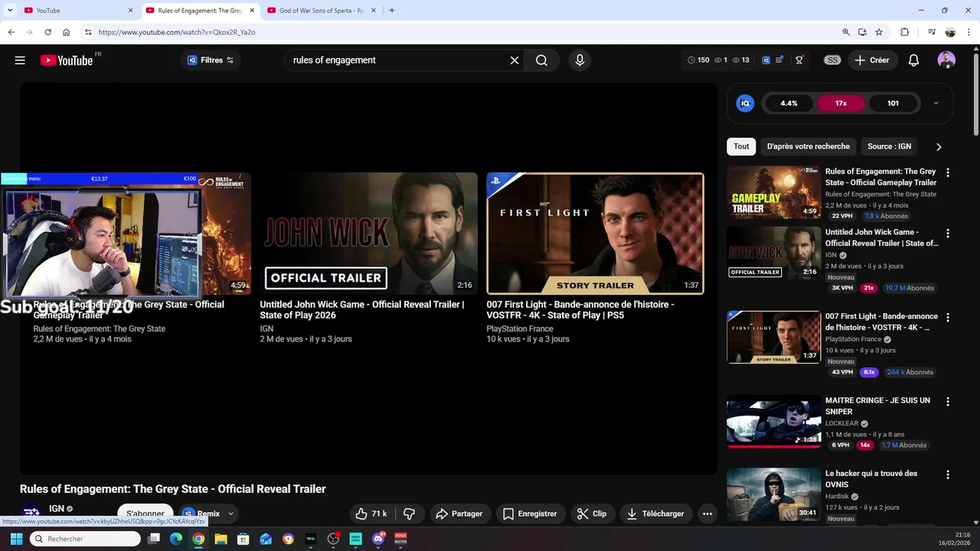Select D'après votre recherche chip
The height and width of the screenshot is (551, 980).
(808, 146)
